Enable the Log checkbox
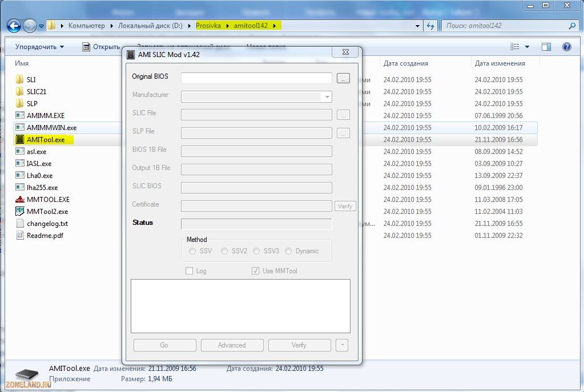Image resolution: width=584 pixels, height=392 pixels. pyautogui.click(x=189, y=271)
